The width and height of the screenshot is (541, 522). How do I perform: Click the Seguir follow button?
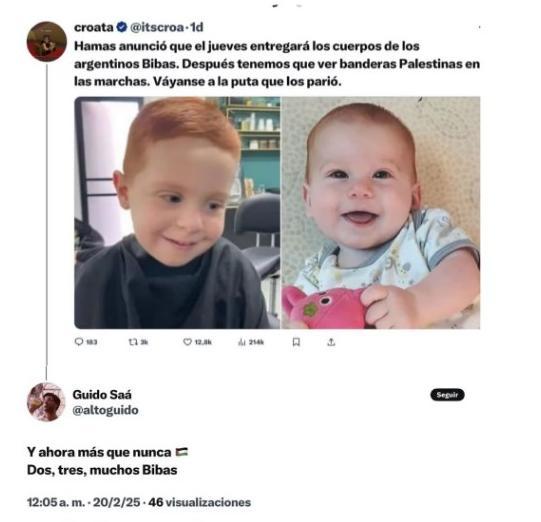[x=447, y=395]
